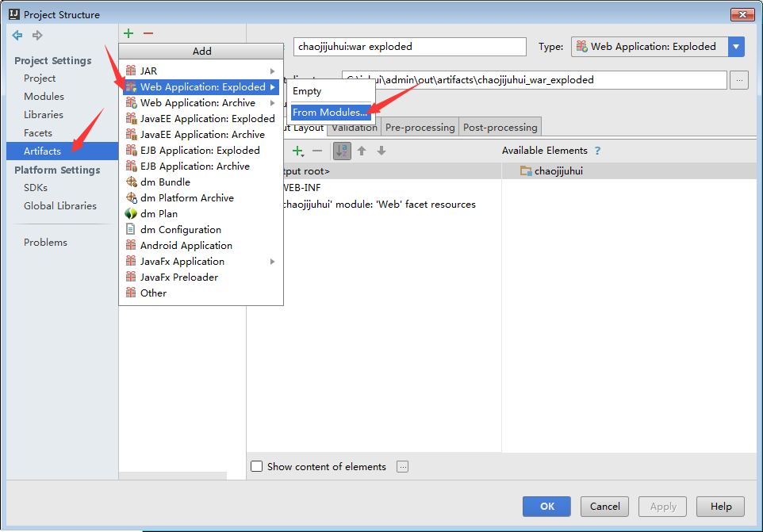The height and width of the screenshot is (532, 763).
Task: Expand Web Application: Exploded submenu arrow
Action: [x=273, y=87]
